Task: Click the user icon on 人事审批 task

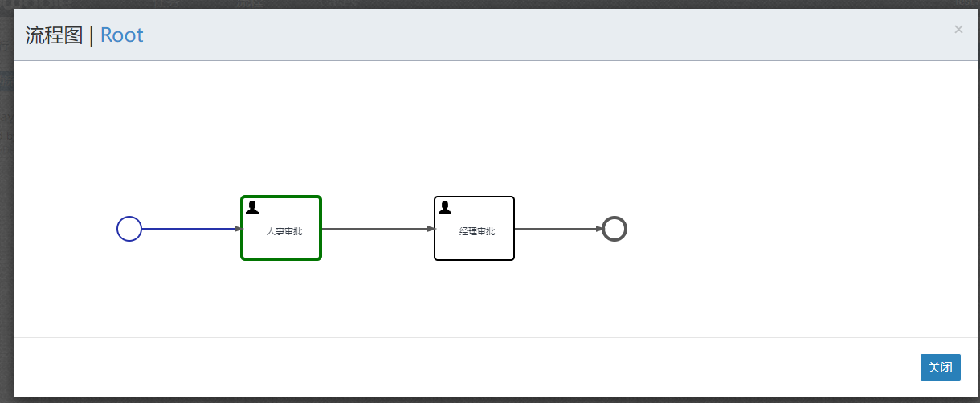Action: 252,207
